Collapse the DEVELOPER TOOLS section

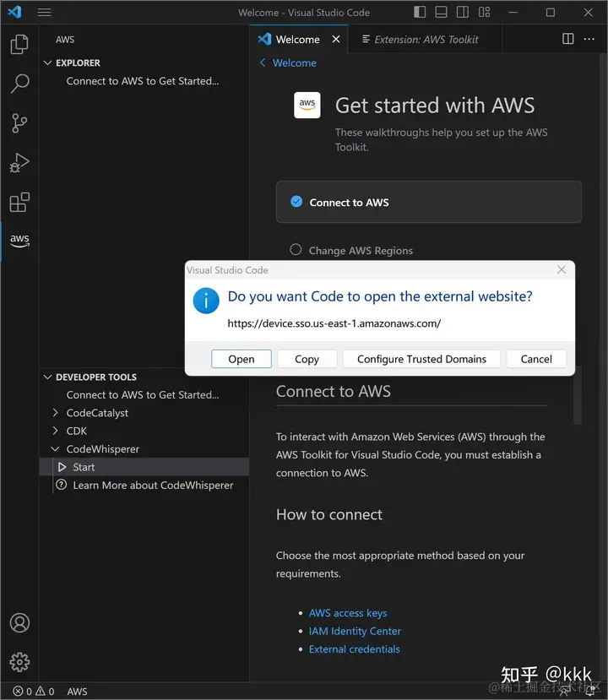47,377
